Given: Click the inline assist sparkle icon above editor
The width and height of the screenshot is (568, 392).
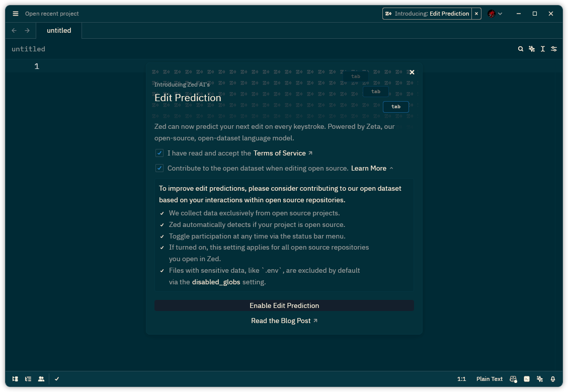Looking at the screenshot, I should (x=532, y=49).
